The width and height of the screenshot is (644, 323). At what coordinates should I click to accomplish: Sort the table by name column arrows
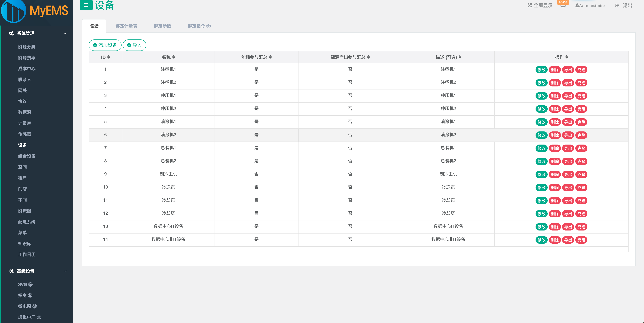(x=173, y=57)
